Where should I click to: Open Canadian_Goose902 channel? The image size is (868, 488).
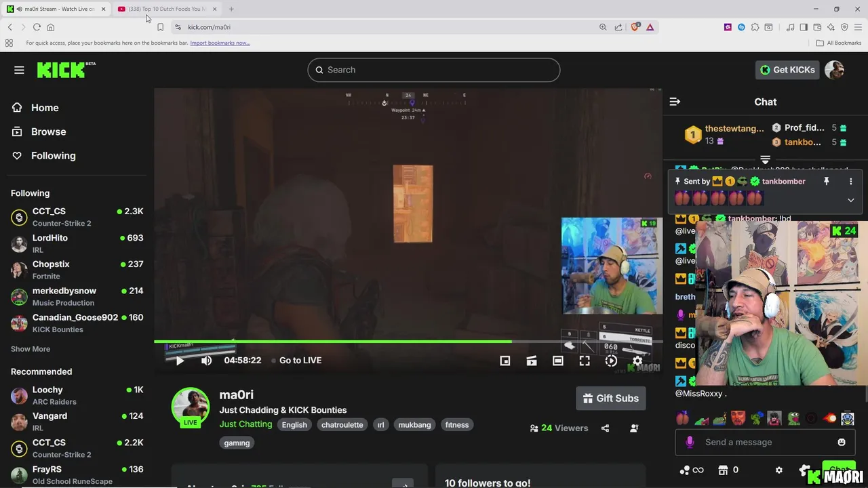click(77, 323)
